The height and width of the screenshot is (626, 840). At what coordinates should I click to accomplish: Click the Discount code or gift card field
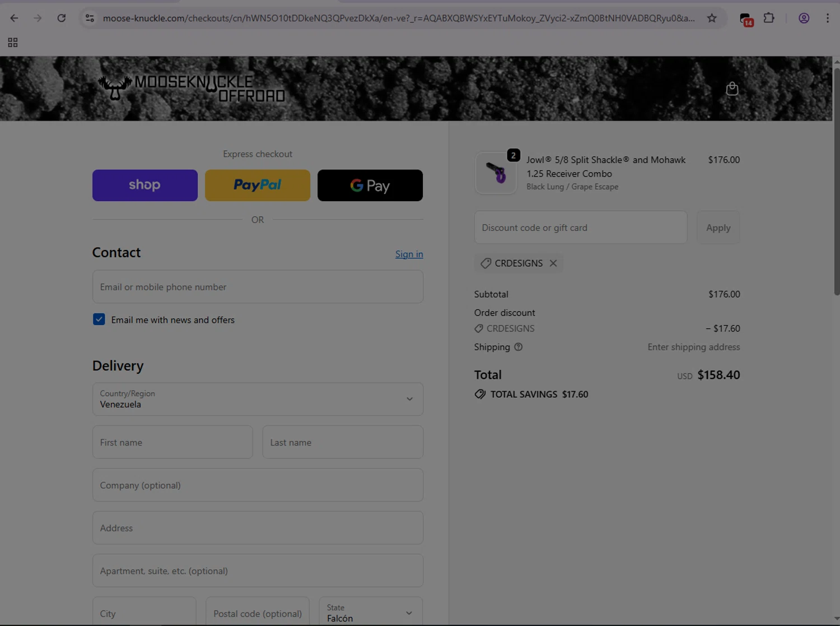(x=581, y=228)
